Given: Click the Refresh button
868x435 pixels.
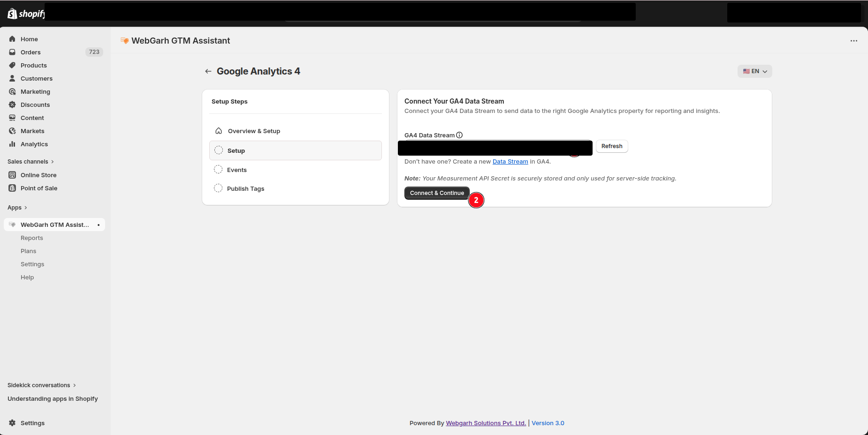Looking at the screenshot, I should 612,146.
